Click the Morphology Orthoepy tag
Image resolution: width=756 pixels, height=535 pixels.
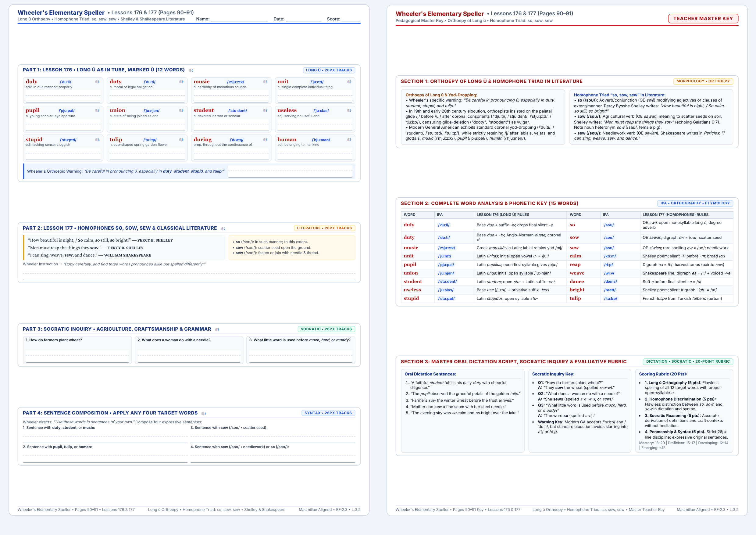[703, 81]
